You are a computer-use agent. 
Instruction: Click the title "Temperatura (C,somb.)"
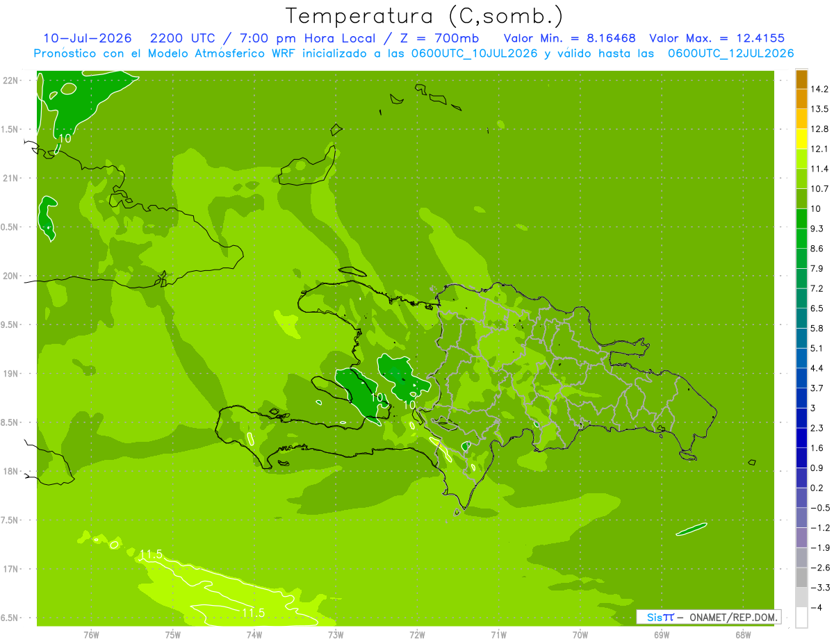click(x=424, y=16)
